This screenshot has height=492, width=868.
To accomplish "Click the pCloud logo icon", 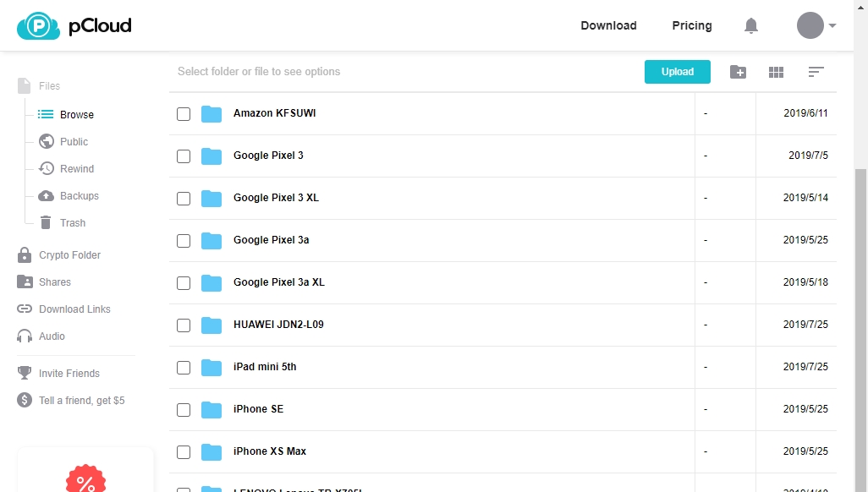I will pos(38,26).
